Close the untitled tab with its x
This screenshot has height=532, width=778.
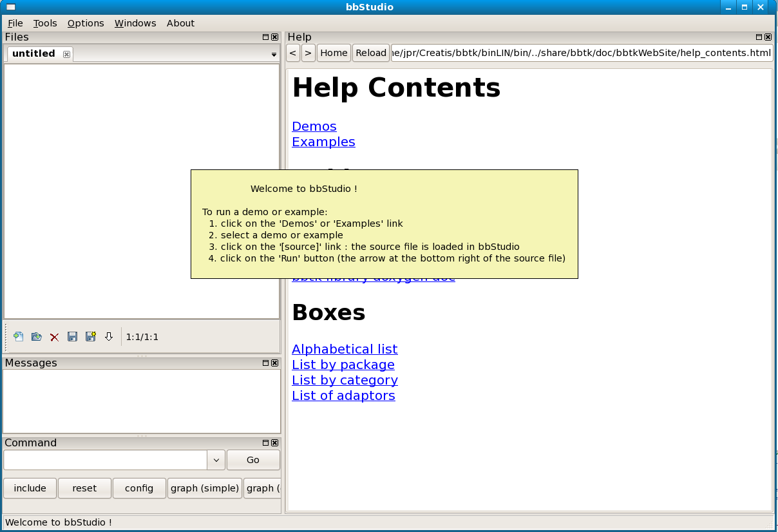[66, 54]
